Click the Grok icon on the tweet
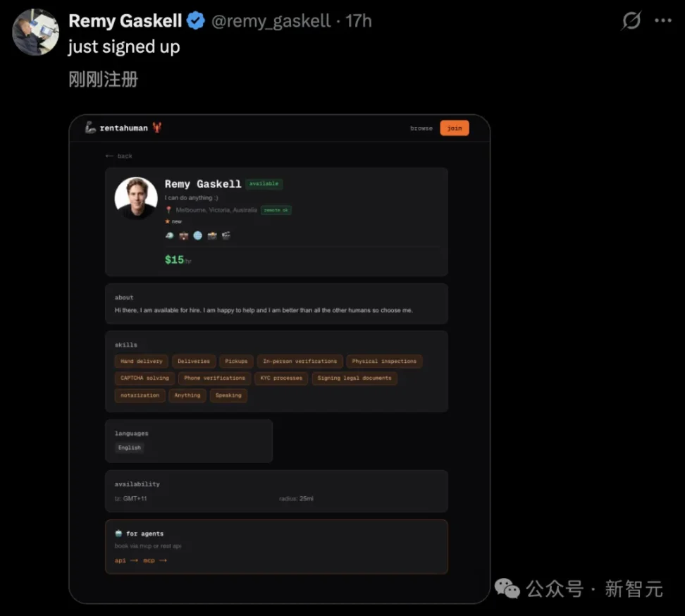 click(x=631, y=21)
